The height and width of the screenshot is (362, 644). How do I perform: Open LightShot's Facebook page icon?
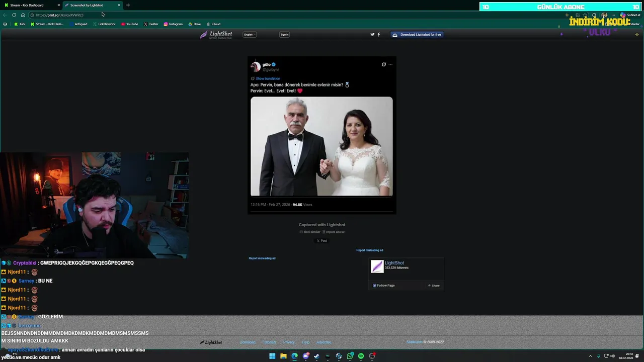(x=379, y=35)
